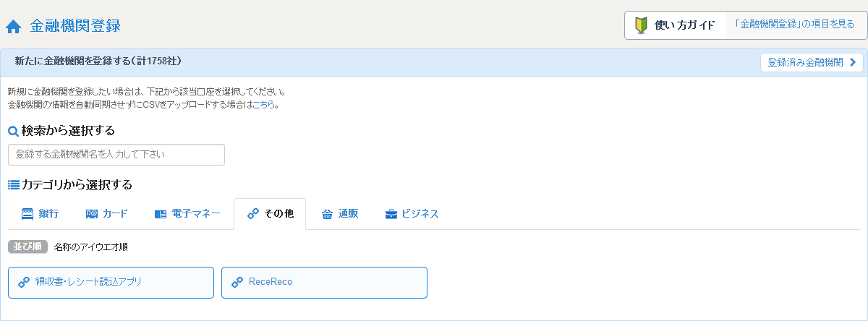868x321 pixels.
Task: Click the chain icon in ReceReco button
Action: (x=237, y=283)
